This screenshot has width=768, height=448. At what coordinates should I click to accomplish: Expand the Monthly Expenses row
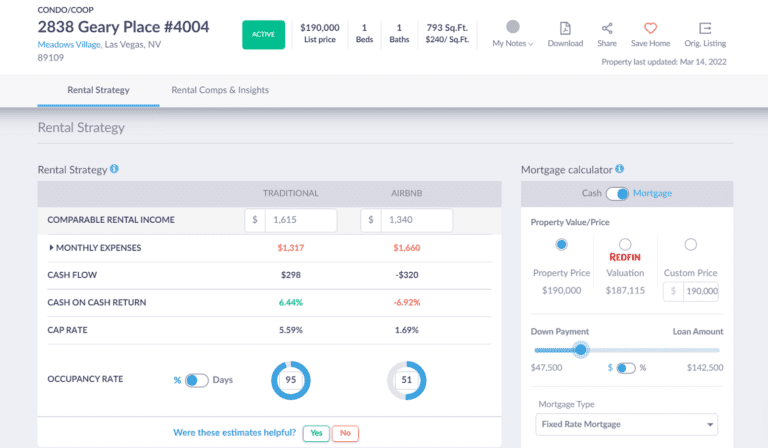tap(52, 247)
